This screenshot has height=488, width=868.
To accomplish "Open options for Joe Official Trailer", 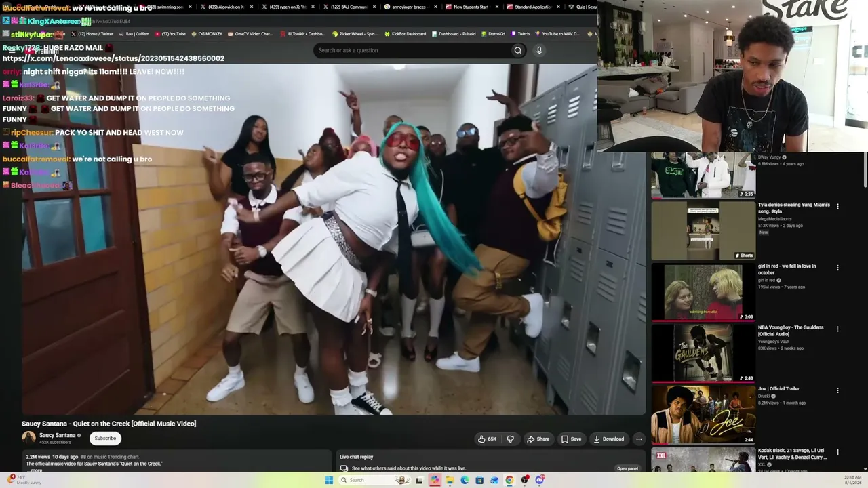I will tap(837, 390).
